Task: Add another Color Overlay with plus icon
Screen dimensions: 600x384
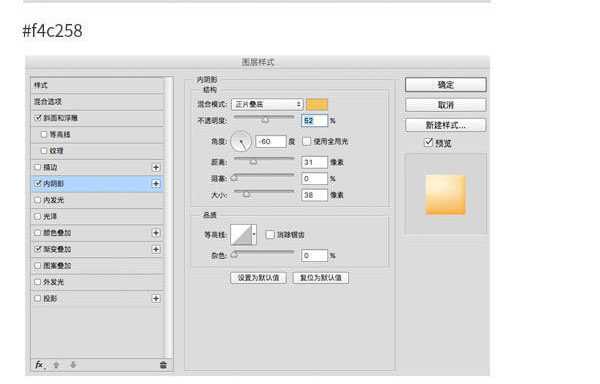Action: coord(156,233)
